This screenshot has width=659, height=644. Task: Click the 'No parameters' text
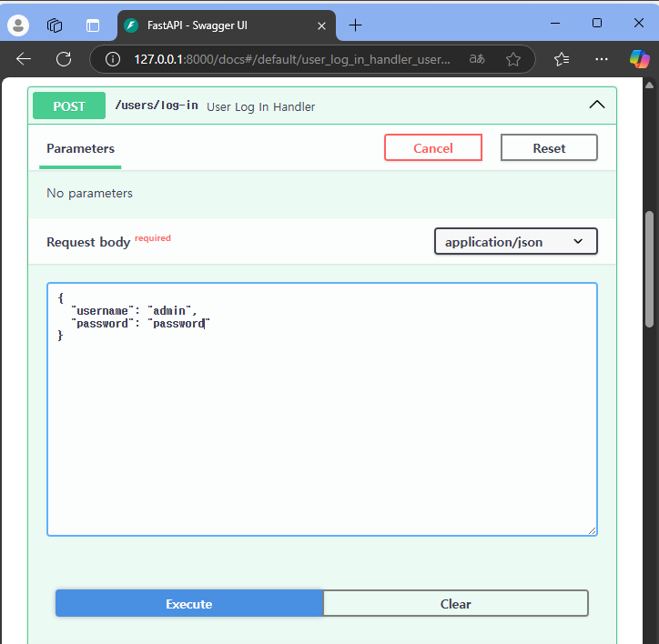click(89, 193)
